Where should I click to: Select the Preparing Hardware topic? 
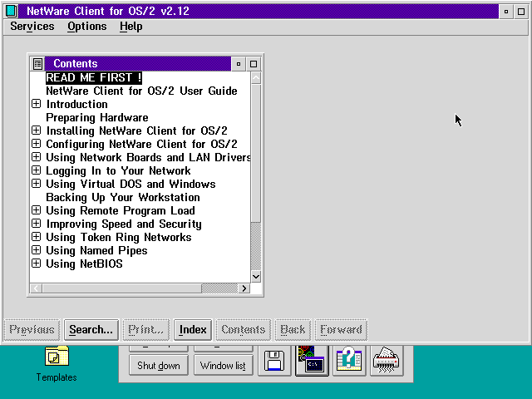click(97, 117)
